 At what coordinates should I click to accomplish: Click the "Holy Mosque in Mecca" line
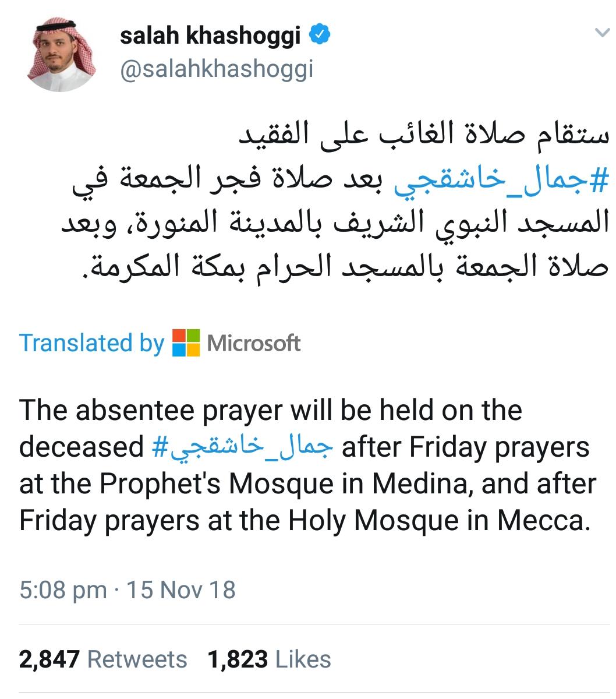pyautogui.click(x=306, y=520)
